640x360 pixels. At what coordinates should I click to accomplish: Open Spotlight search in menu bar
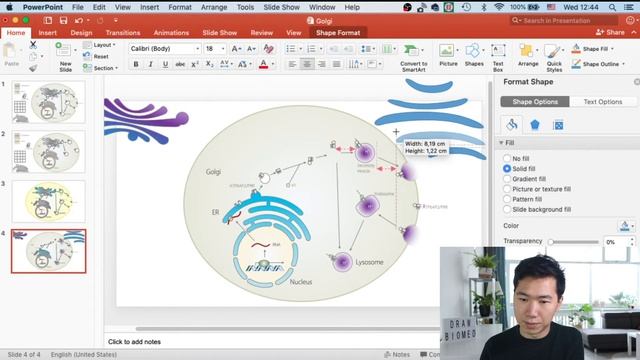point(612,7)
